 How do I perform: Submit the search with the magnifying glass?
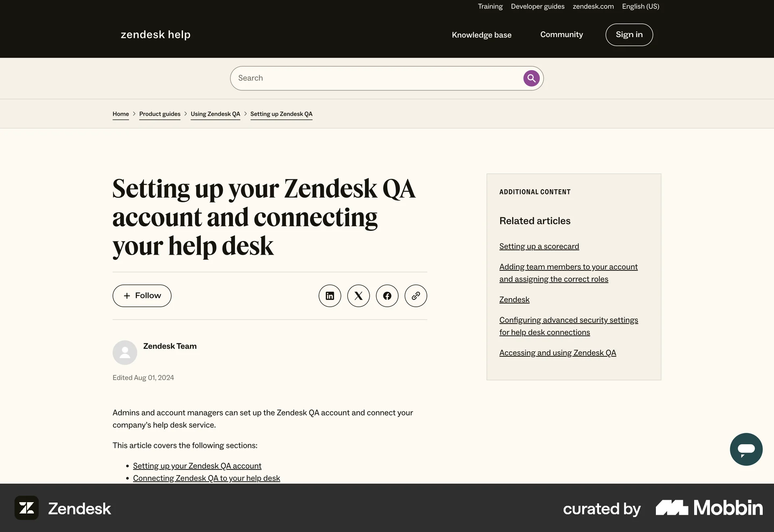(x=531, y=78)
